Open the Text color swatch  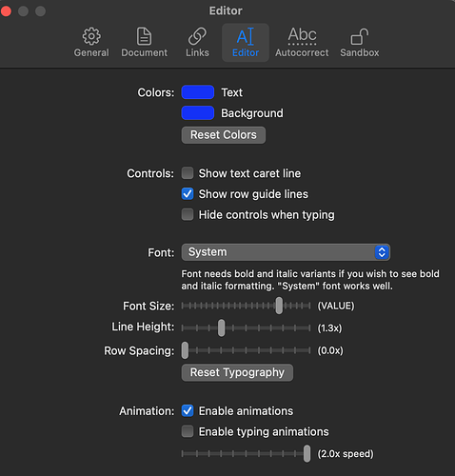click(198, 92)
